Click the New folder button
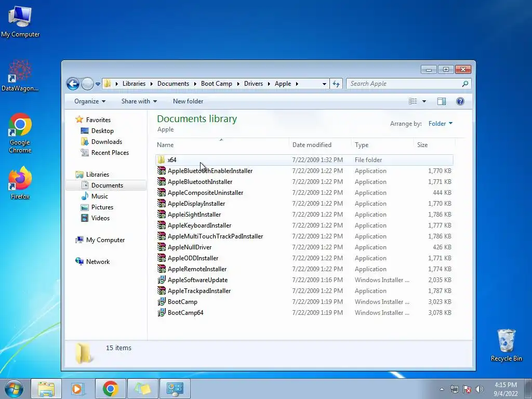 click(188, 101)
